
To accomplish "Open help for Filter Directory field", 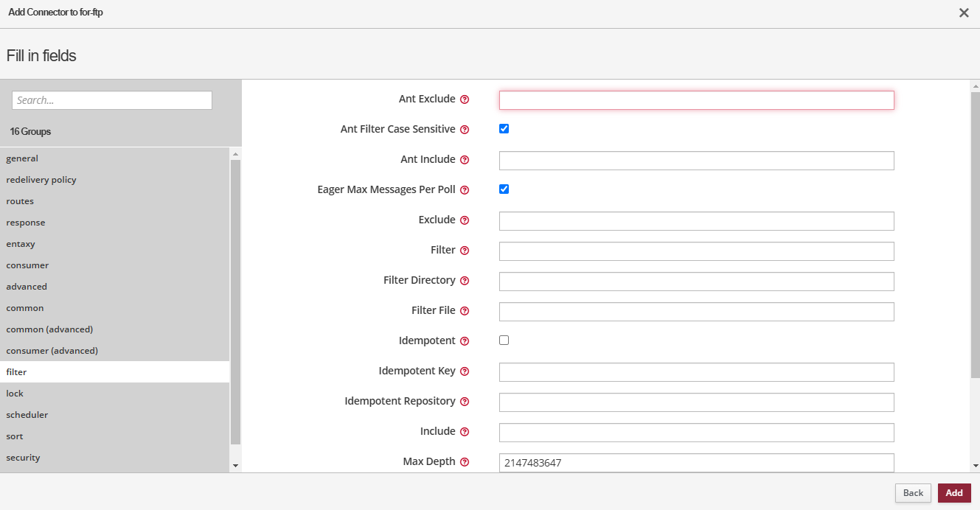I will [465, 281].
